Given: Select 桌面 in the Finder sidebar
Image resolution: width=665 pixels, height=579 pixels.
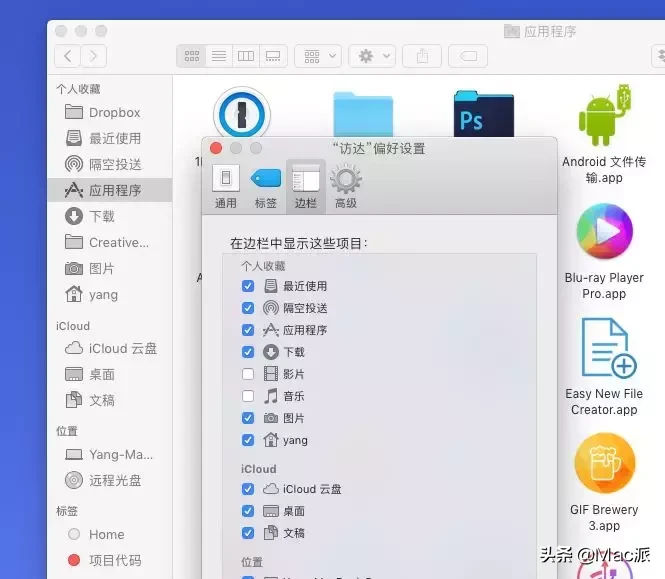Looking at the screenshot, I should (110, 374).
